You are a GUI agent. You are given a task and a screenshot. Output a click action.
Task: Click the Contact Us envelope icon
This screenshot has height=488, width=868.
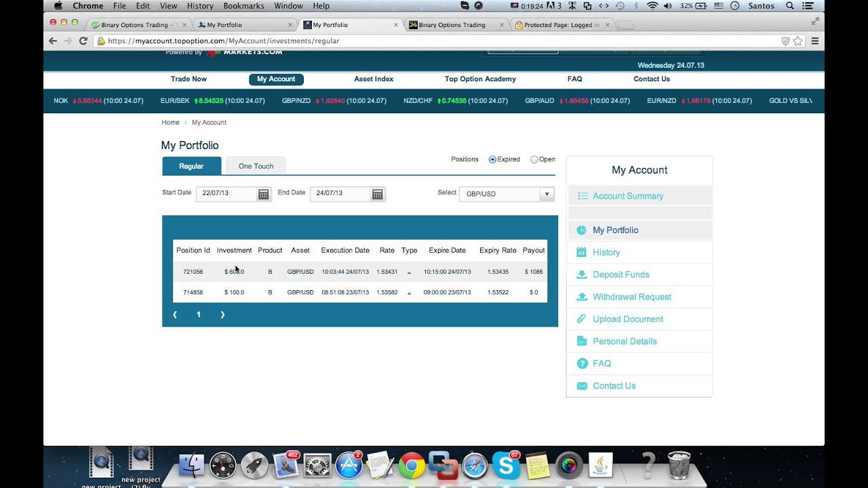pyautogui.click(x=581, y=386)
